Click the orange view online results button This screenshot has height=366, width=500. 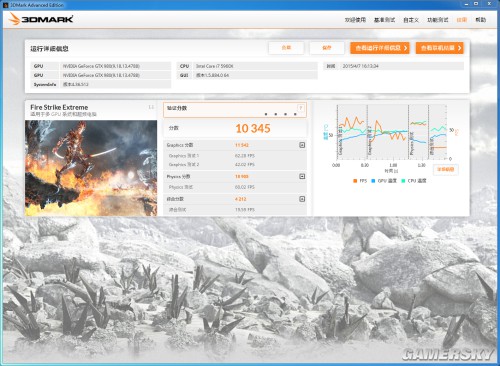tap(440, 48)
